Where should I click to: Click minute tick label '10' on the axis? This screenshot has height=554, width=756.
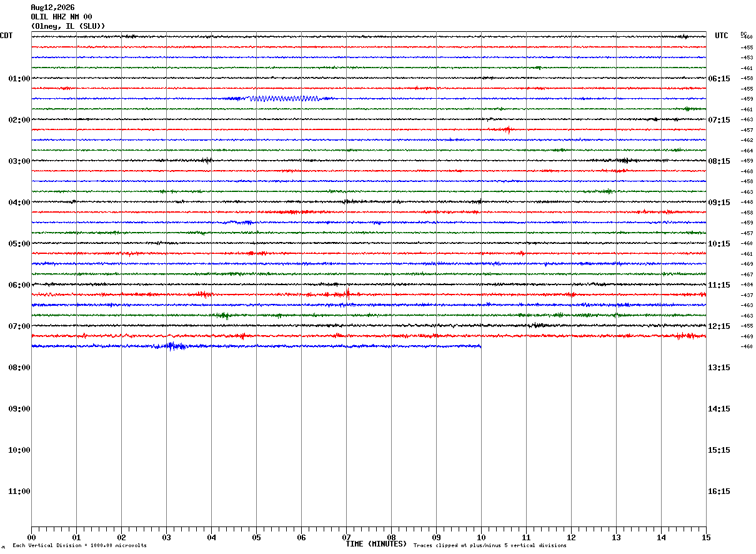coord(481,538)
